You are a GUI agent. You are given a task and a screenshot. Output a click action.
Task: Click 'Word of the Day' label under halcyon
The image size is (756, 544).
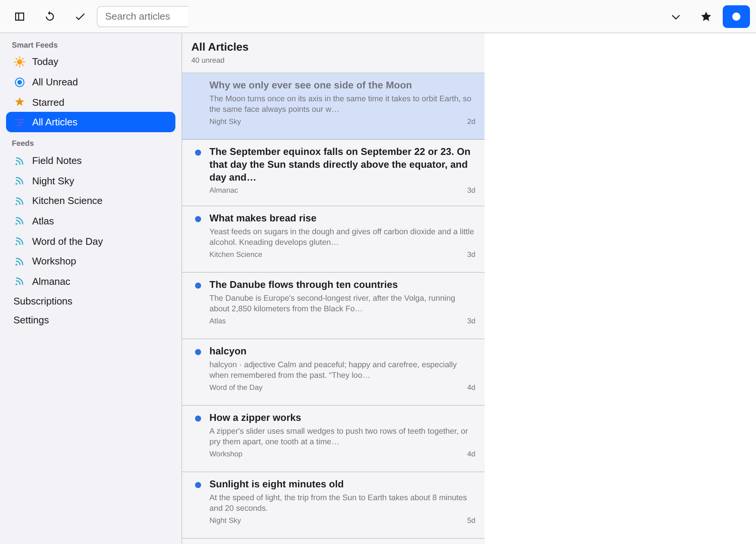pos(236,388)
